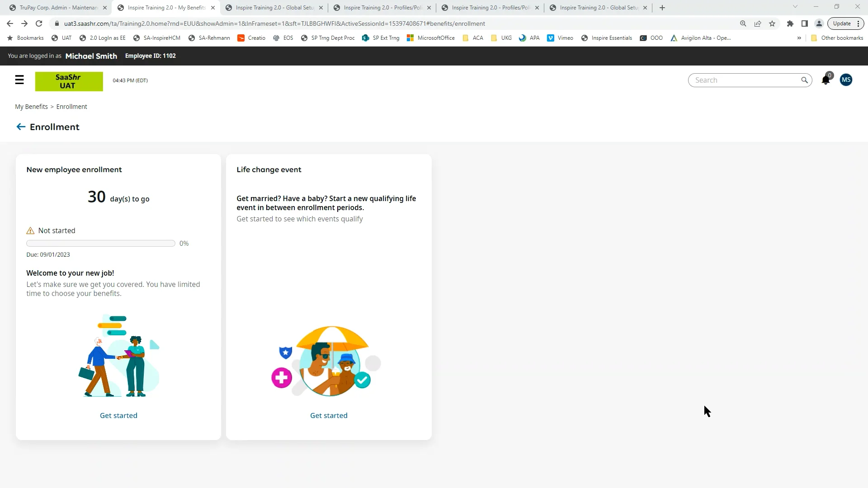Click the SaaShr UAT logo

[69, 81]
